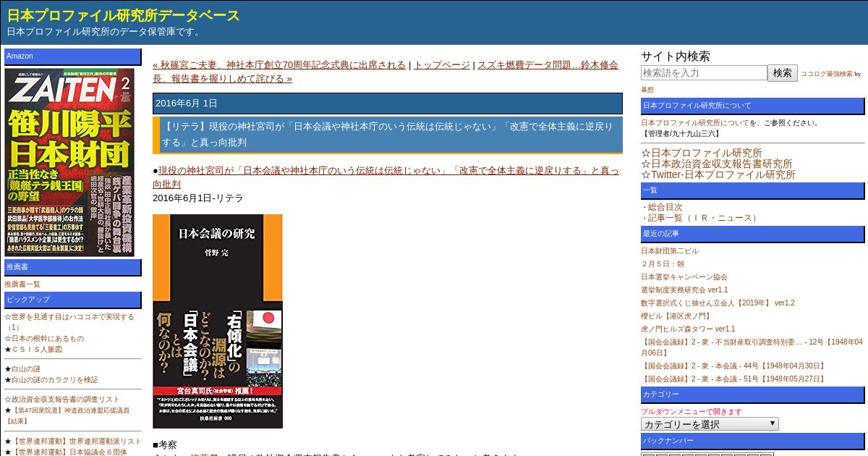Screen dimensions: 868x456
Task: Open 推薦書一覧 link in left sidebar
Action: [x=22, y=284]
